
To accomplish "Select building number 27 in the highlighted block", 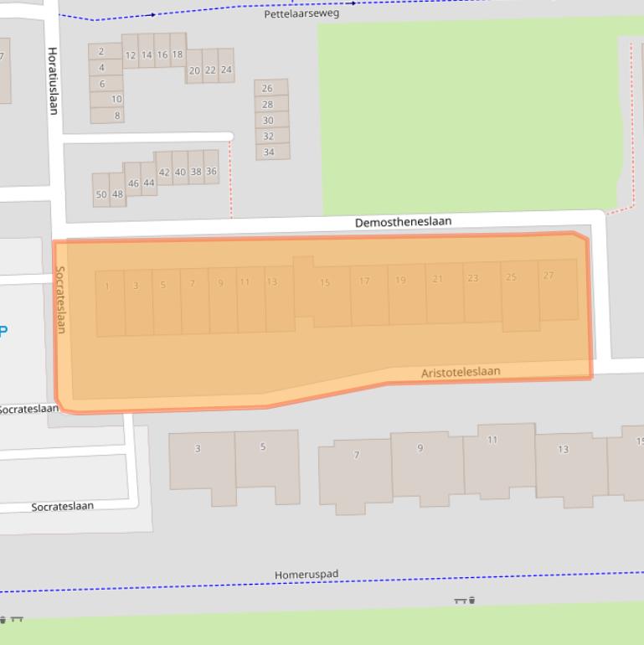I will coord(558,289).
